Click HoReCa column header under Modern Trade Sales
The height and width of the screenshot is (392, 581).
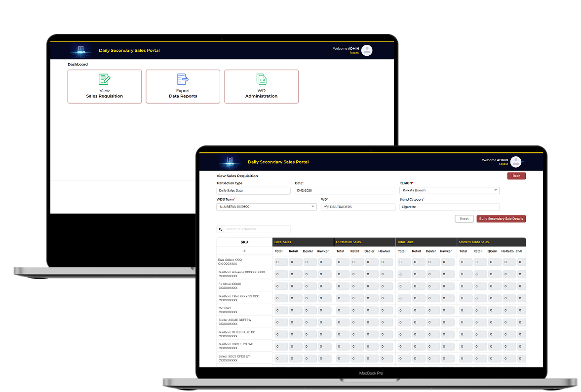click(507, 251)
